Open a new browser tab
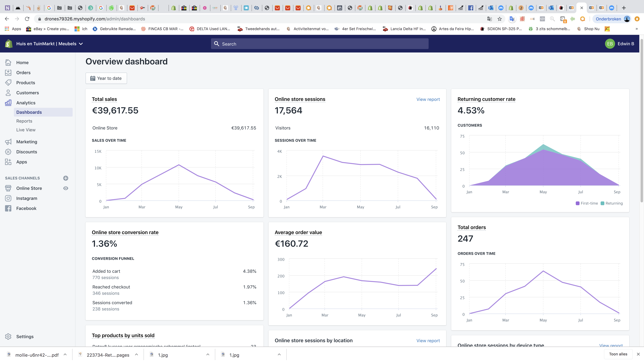This screenshot has height=362, width=644. coord(624,8)
